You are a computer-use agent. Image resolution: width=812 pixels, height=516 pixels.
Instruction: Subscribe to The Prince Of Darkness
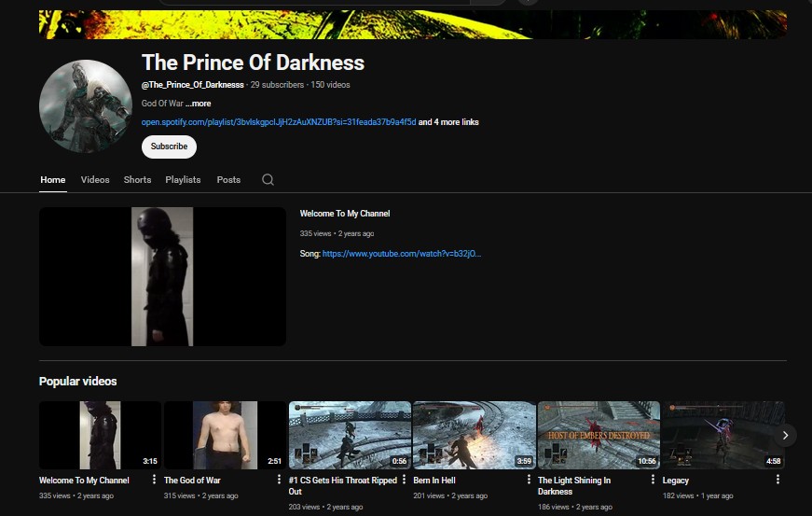pyautogui.click(x=169, y=146)
